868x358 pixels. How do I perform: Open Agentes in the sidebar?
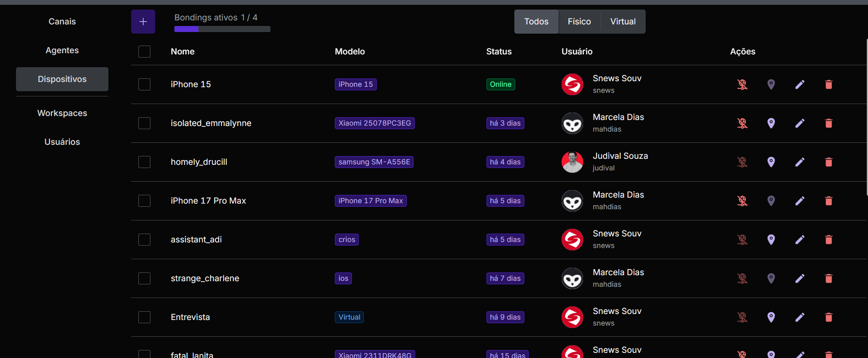tap(62, 50)
